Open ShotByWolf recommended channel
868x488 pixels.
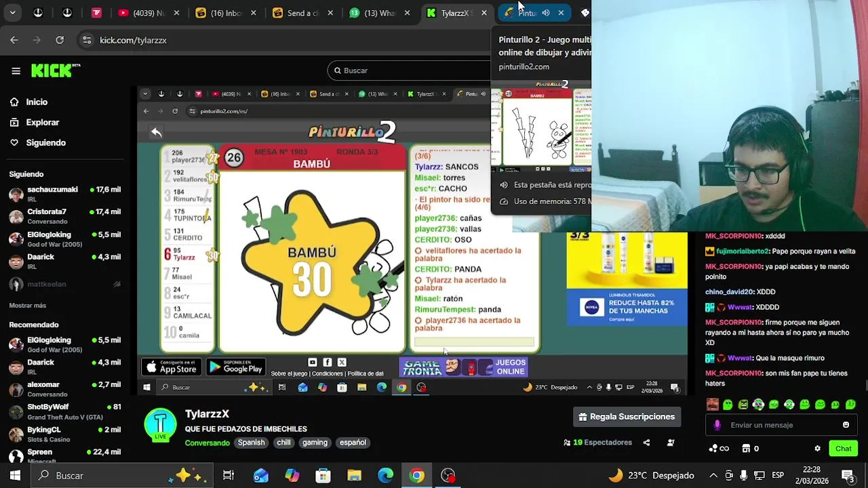pyautogui.click(x=64, y=411)
